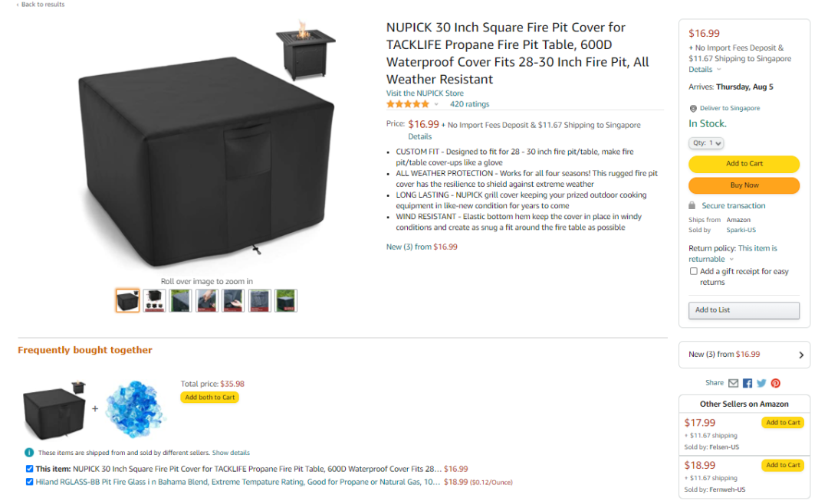Share the product via email icon
The width and height of the screenshot is (828, 504).
(733, 383)
